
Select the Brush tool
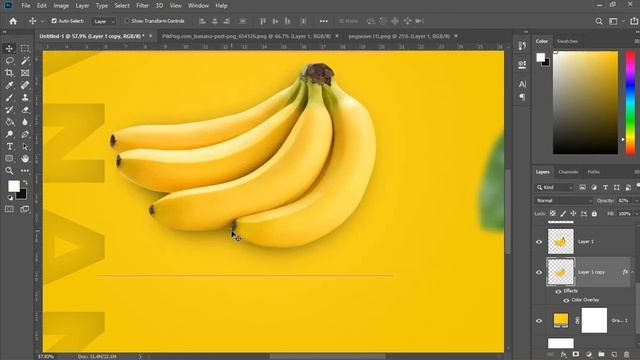[9, 97]
